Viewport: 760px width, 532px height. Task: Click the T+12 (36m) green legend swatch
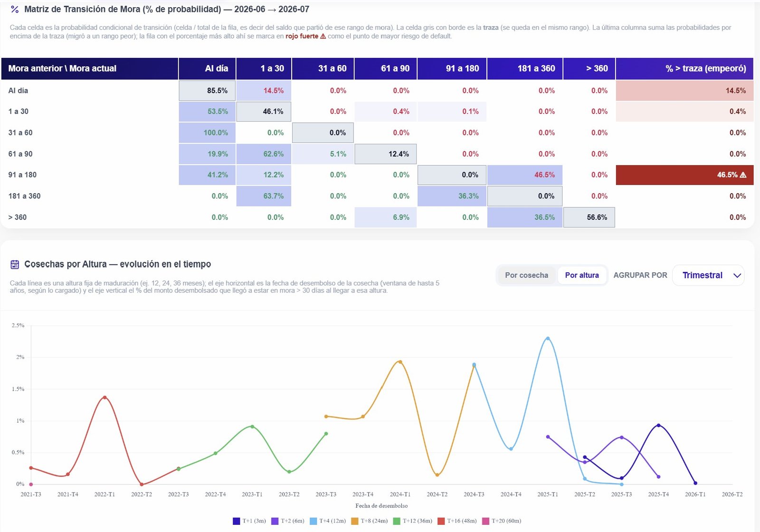click(397, 521)
